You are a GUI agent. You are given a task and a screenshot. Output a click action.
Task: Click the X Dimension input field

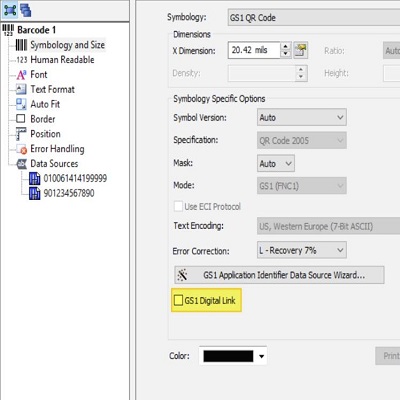[x=254, y=50]
